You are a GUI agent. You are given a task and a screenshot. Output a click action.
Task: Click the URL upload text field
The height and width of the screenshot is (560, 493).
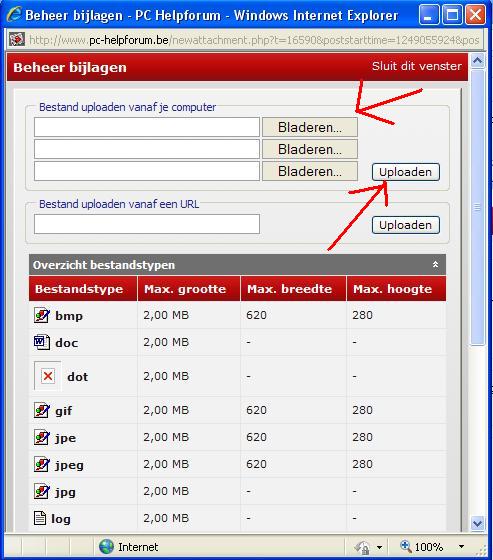click(x=147, y=224)
